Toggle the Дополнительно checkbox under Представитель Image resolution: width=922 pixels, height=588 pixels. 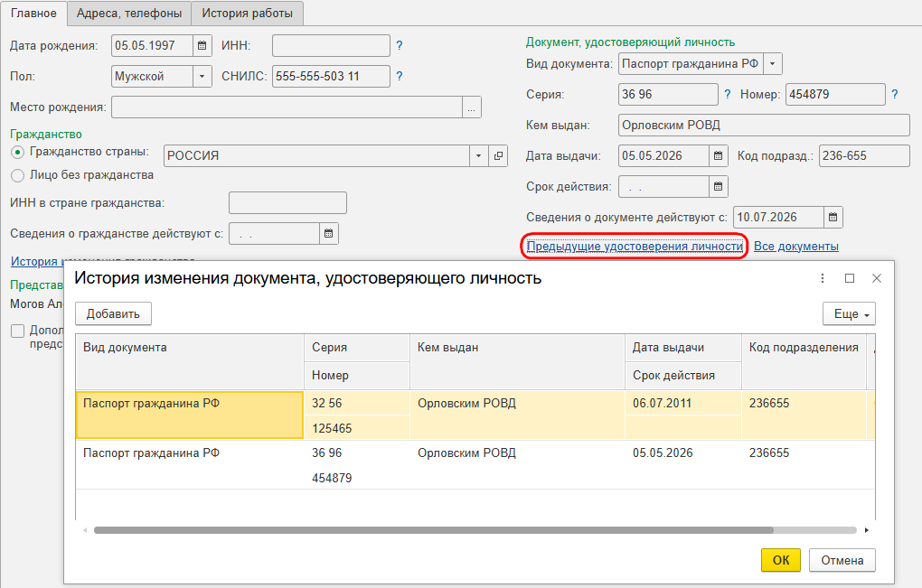[x=18, y=331]
